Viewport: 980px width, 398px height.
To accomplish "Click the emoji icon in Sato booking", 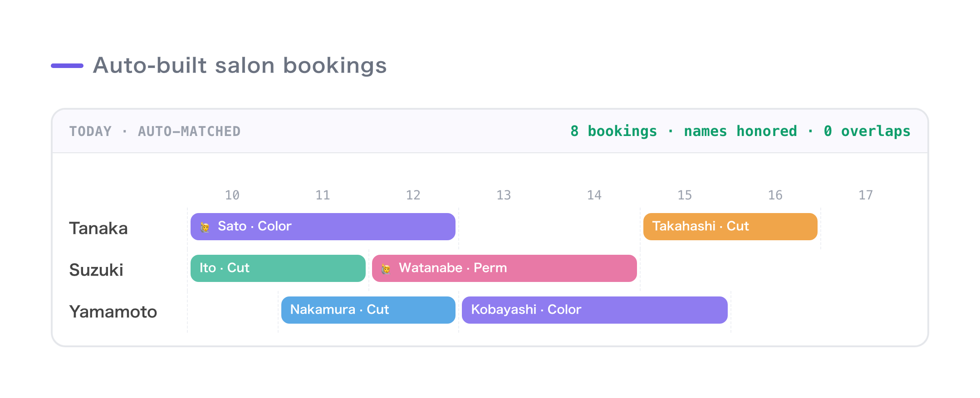I will (205, 227).
